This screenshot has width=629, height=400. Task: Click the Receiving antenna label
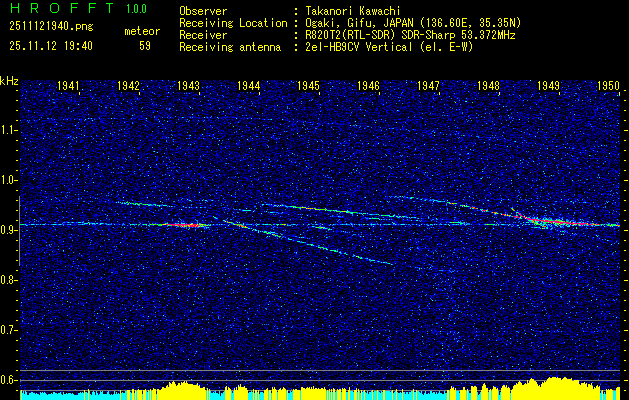(230, 47)
